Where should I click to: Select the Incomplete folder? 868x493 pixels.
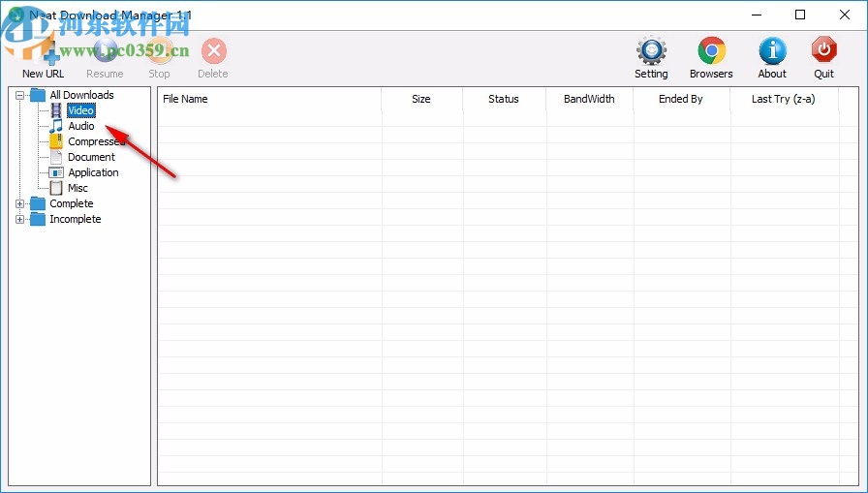[76, 219]
